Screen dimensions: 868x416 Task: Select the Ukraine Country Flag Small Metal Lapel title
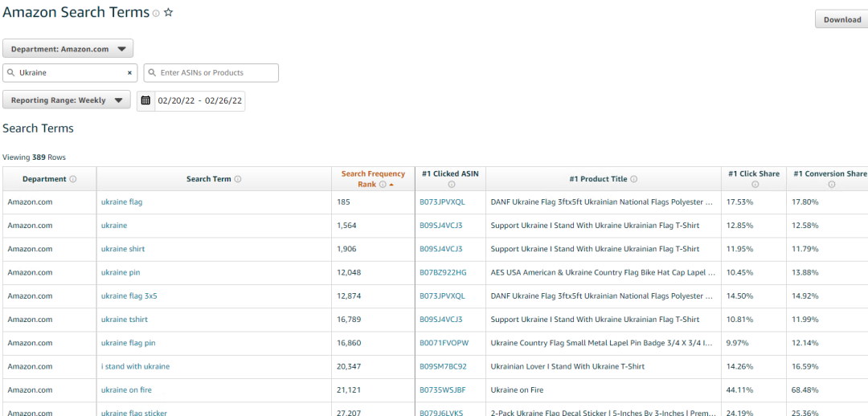point(603,343)
